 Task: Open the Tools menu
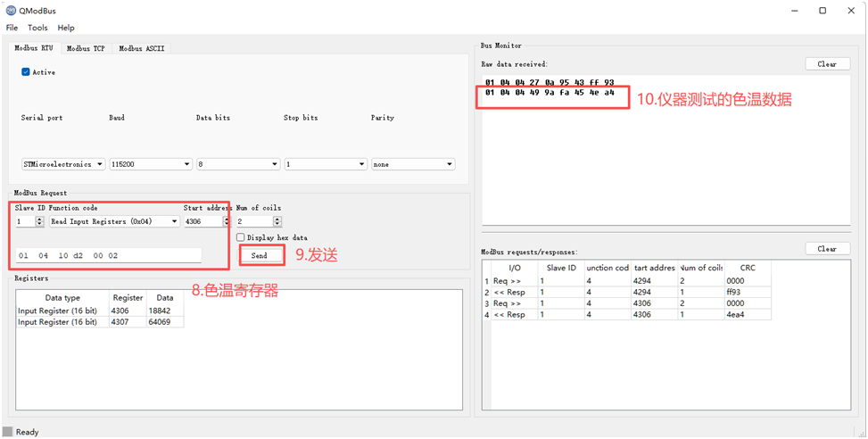(x=37, y=28)
